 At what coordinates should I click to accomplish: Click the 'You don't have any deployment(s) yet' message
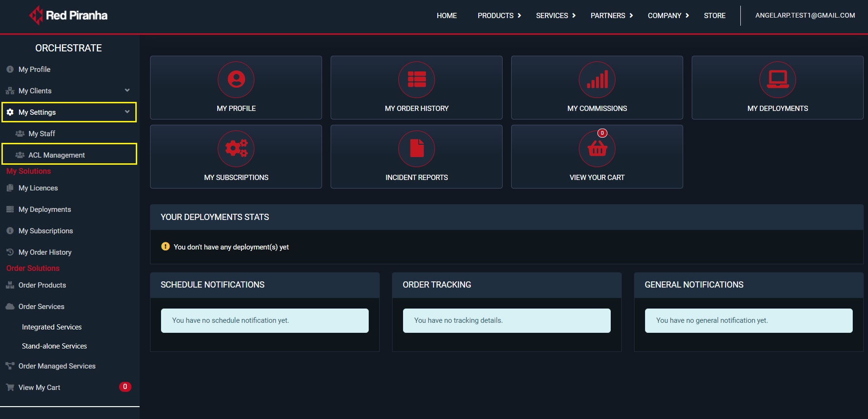(232, 247)
